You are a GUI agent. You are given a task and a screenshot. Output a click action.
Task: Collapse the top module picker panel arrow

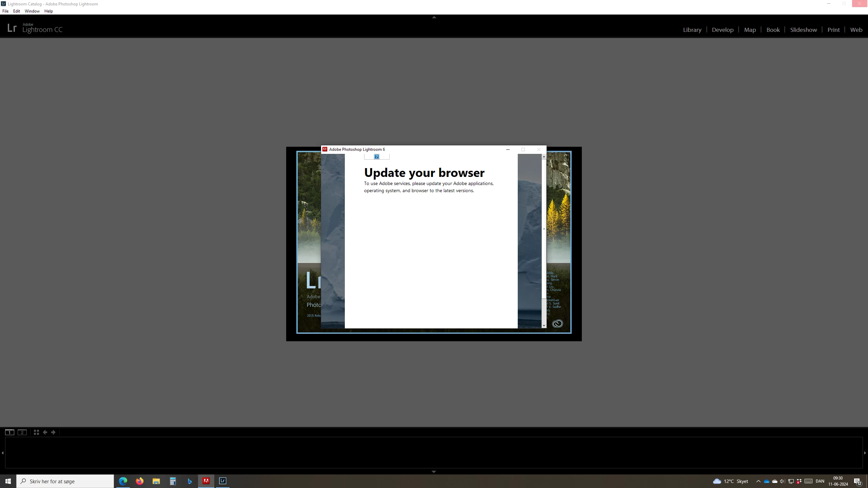click(x=434, y=17)
